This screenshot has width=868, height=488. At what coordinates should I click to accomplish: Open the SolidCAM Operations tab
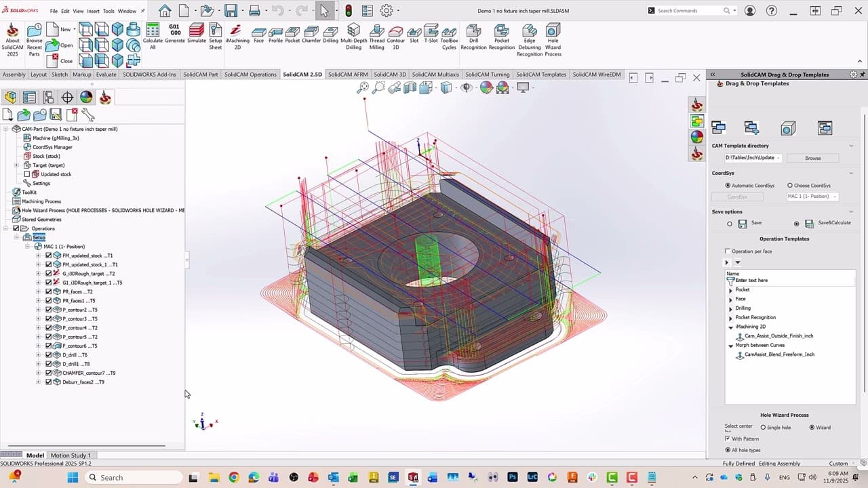tap(250, 75)
